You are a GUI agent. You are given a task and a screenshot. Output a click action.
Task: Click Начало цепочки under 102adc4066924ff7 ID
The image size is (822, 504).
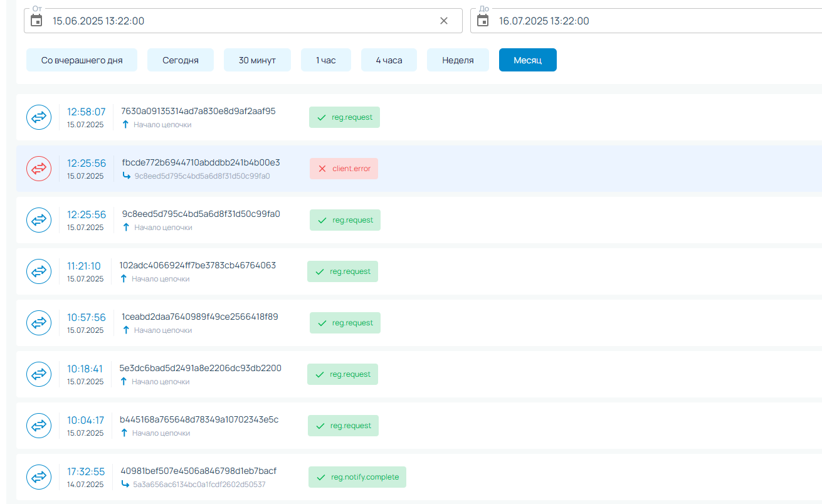161,279
